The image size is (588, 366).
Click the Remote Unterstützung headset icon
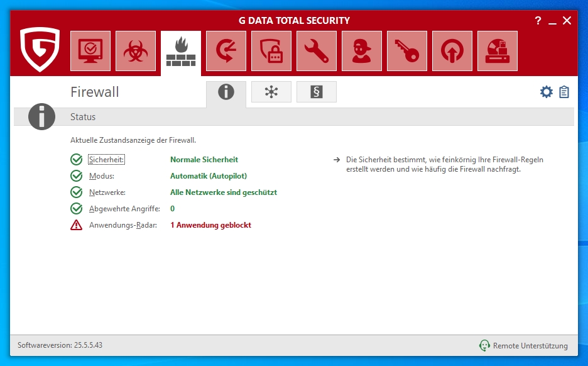tap(484, 345)
